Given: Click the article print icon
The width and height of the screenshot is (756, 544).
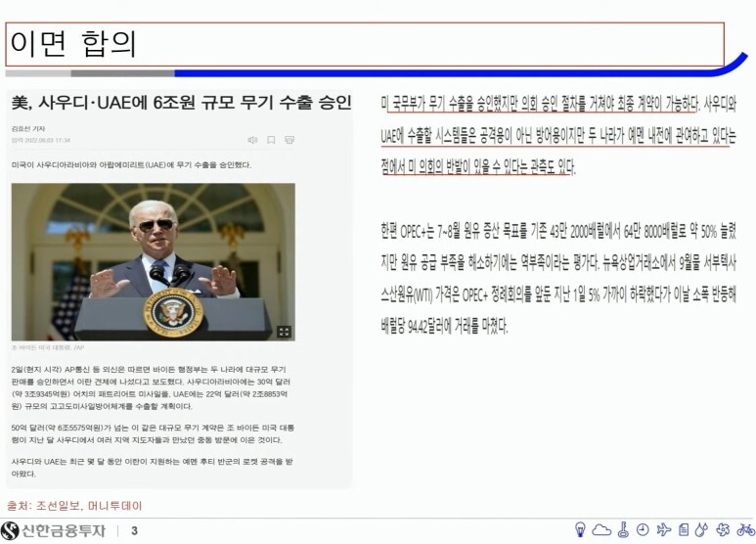Looking at the screenshot, I should tap(289, 140).
